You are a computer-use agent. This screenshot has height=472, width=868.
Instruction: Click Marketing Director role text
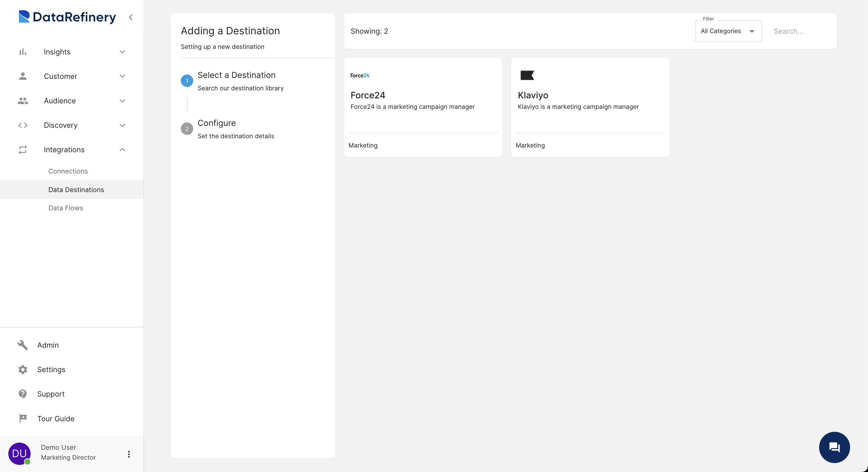pos(68,457)
